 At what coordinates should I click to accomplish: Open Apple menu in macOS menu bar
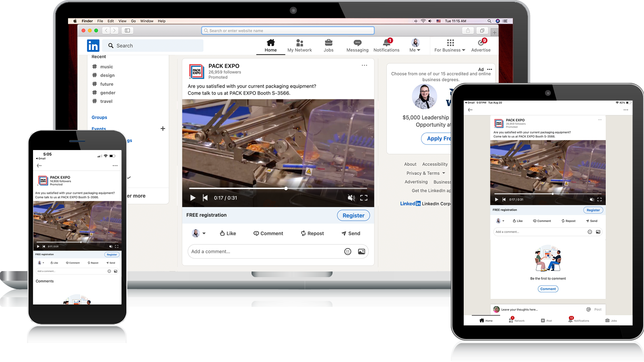coord(75,21)
